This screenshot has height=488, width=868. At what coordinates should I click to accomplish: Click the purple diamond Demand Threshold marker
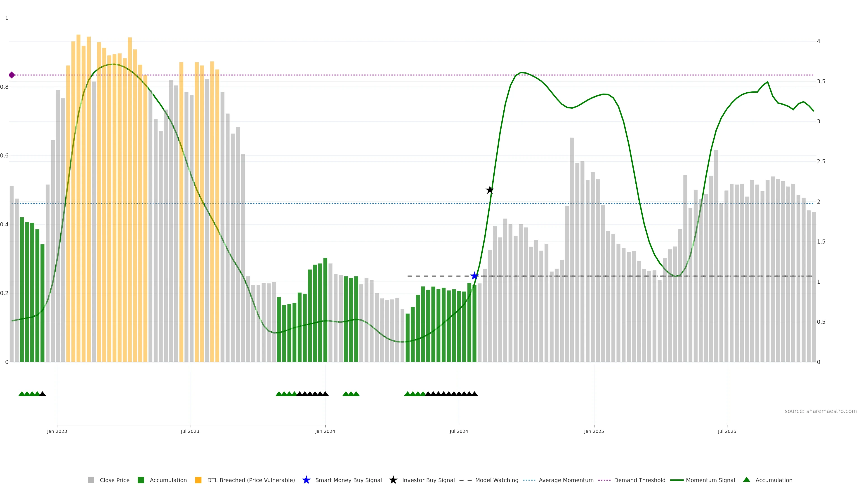[12, 75]
